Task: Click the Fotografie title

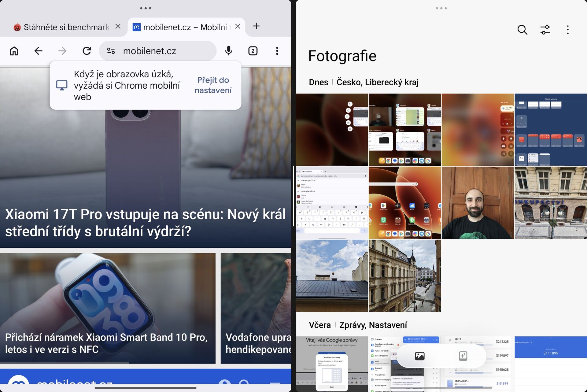Action: point(342,56)
